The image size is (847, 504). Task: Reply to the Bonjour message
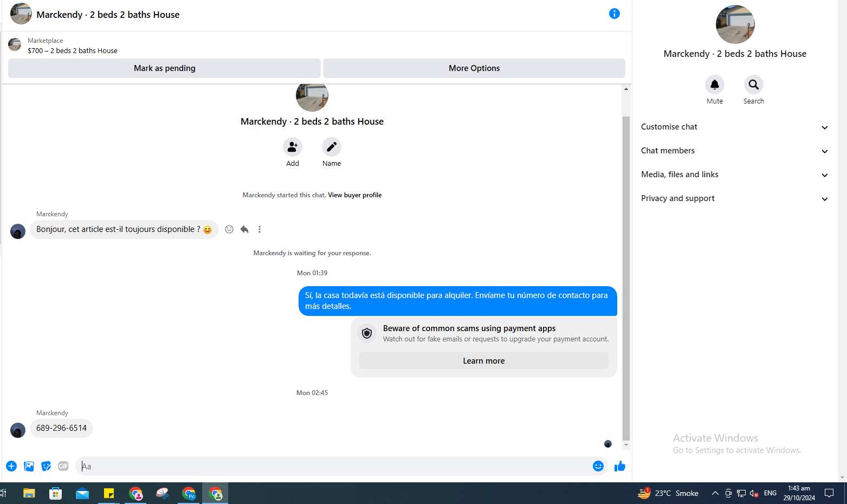coord(244,229)
